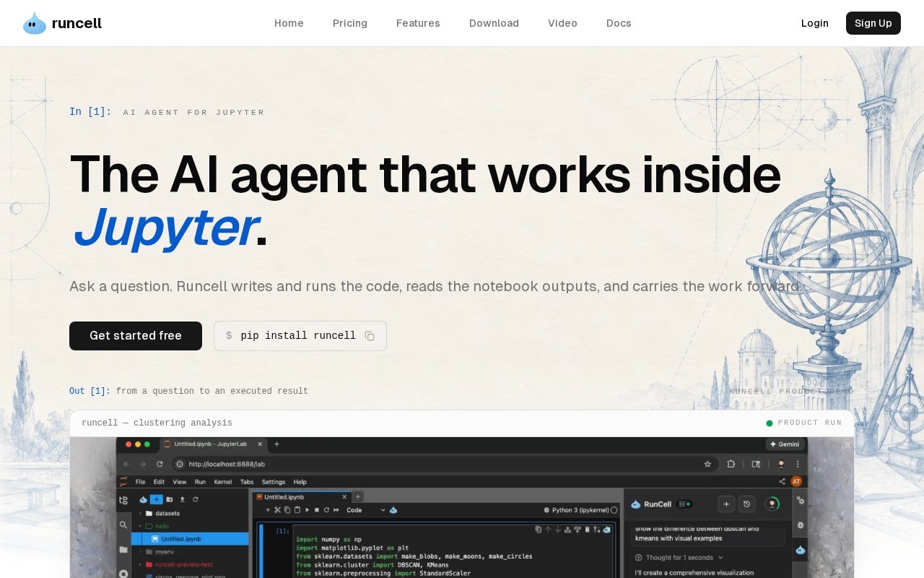Click the run cell play icon in demo notebook toolbar
Screen dimensions: 924x578
point(307,510)
